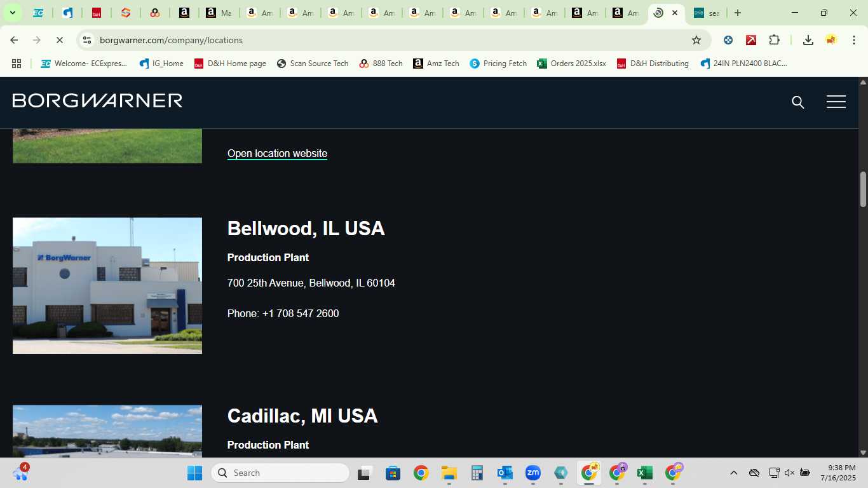Click the Bellwood, IL USA heading
This screenshot has height=488, width=868.
tap(306, 228)
